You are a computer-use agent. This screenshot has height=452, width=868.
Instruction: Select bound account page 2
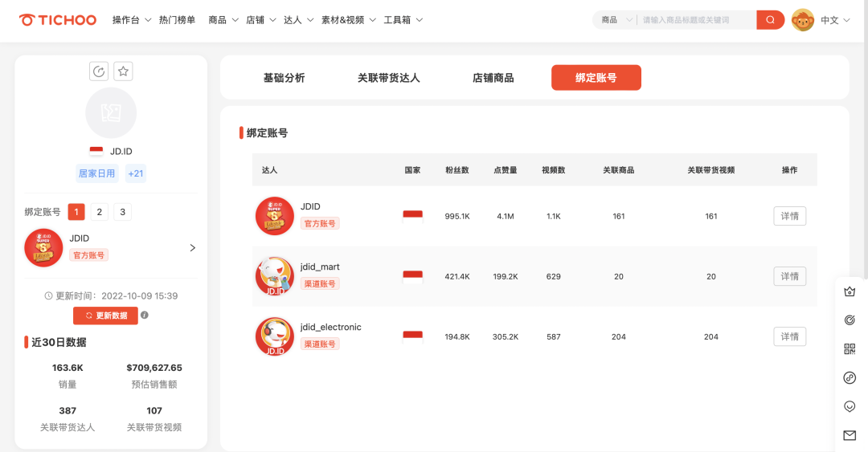100,212
